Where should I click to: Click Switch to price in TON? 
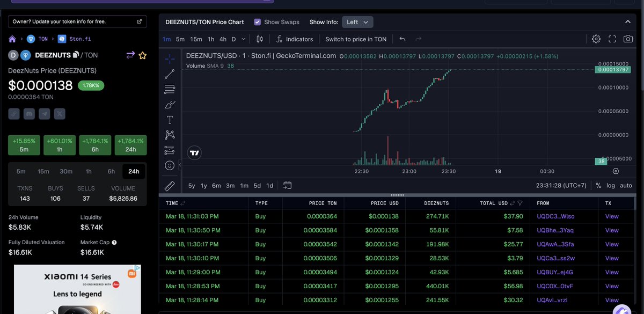[x=356, y=39]
